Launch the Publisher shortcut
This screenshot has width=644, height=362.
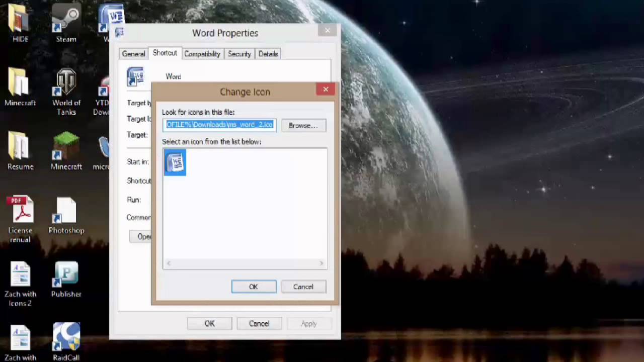coord(66,279)
